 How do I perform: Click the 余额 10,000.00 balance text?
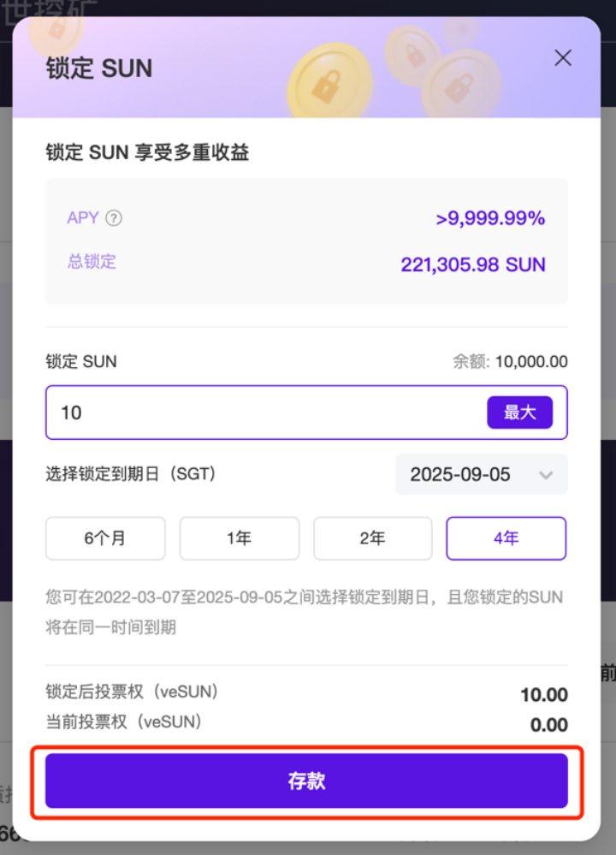(x=510, y=362)
